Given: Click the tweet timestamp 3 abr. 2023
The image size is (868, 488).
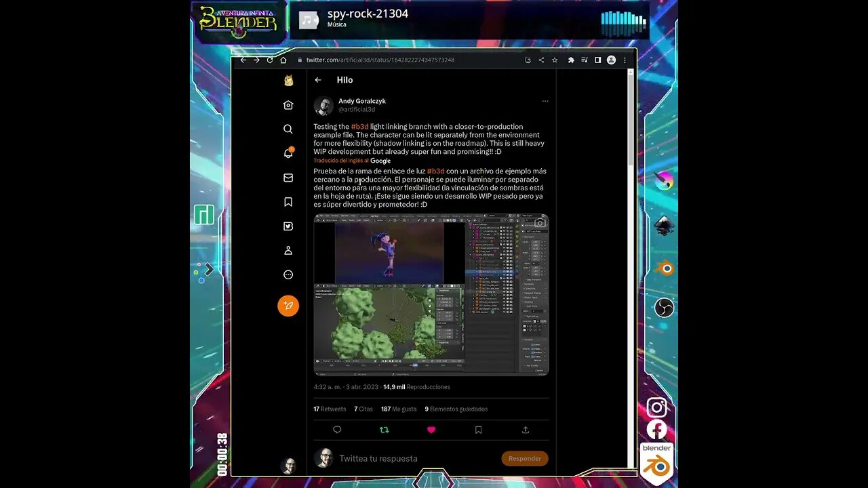Looking at the screenshot, I should tap(347, 387).
